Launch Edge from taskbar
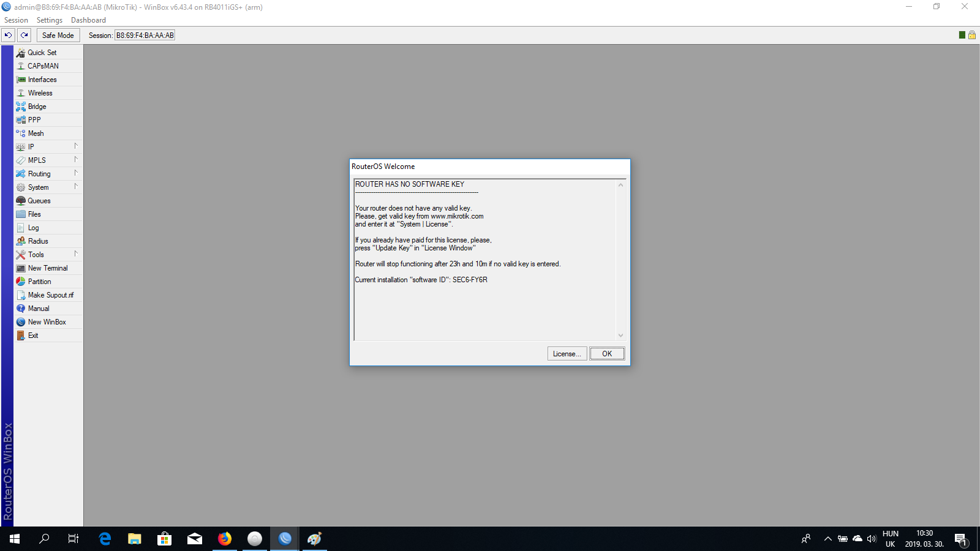This screenshot has height=551, width=980. 105,539
